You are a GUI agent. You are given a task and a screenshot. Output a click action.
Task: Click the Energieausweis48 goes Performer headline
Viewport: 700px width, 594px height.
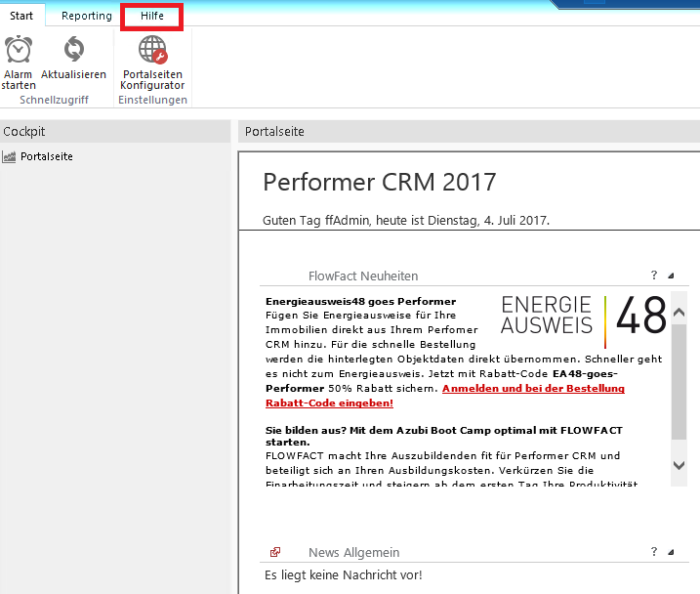[360, 302]
